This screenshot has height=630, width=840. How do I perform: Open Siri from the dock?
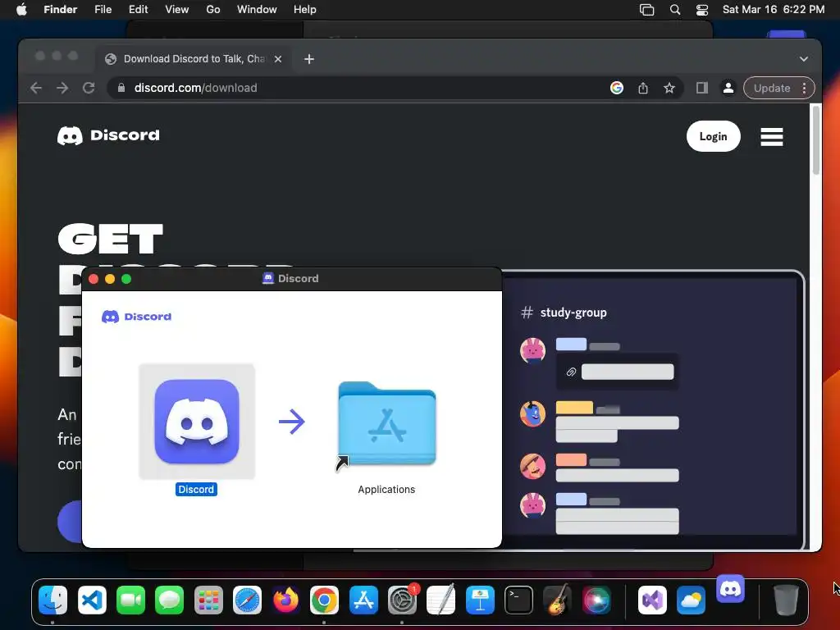pos(596,600)
